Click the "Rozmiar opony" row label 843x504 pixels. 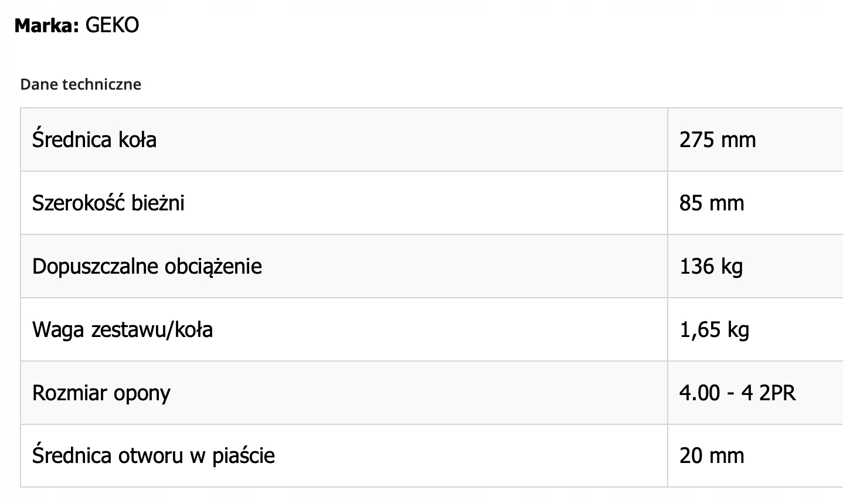(101, 393)
